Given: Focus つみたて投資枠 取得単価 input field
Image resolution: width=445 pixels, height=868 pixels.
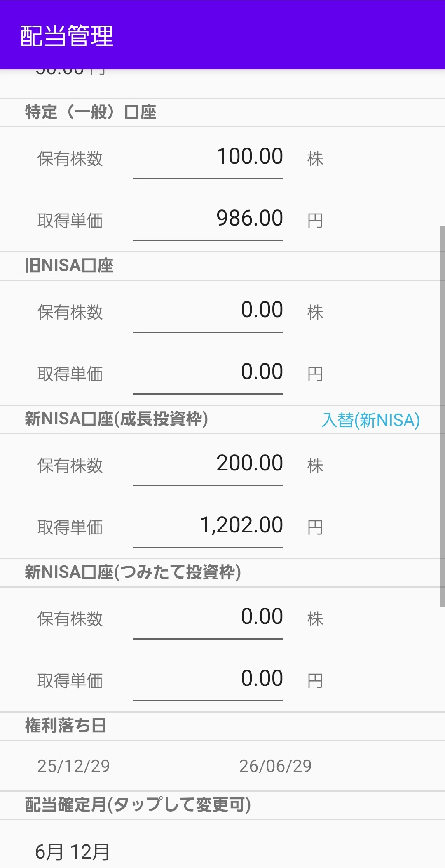Looking at the screenshot, I should (208, 679).
